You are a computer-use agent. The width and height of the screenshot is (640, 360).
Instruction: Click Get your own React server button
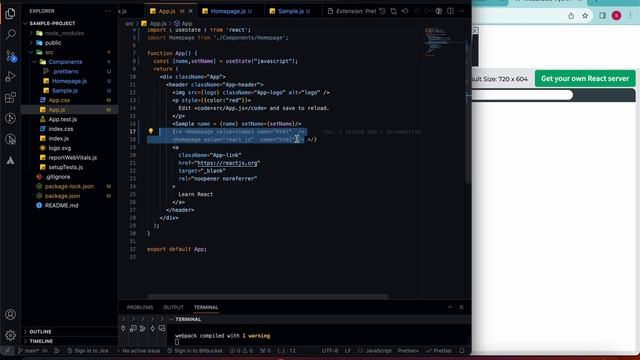[x=585, y=78]
